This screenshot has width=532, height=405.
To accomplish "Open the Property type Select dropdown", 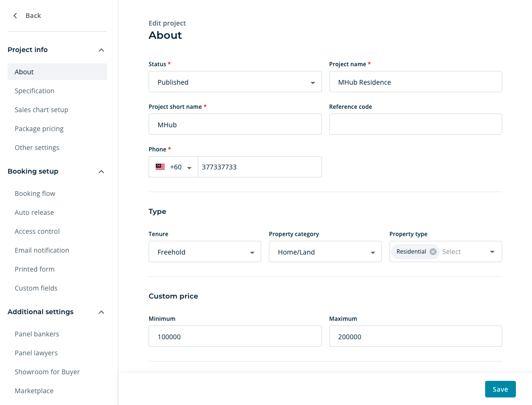I will pyautogui.click(x=493, y=251).
